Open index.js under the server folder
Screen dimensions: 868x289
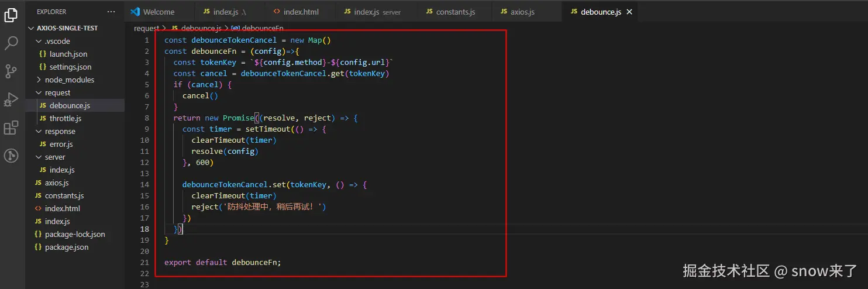pos(75,170)
